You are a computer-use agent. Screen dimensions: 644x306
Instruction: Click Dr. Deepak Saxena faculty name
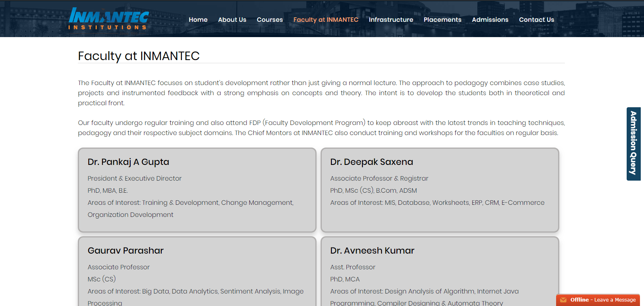pyautogui.click(x=371, y=162)
